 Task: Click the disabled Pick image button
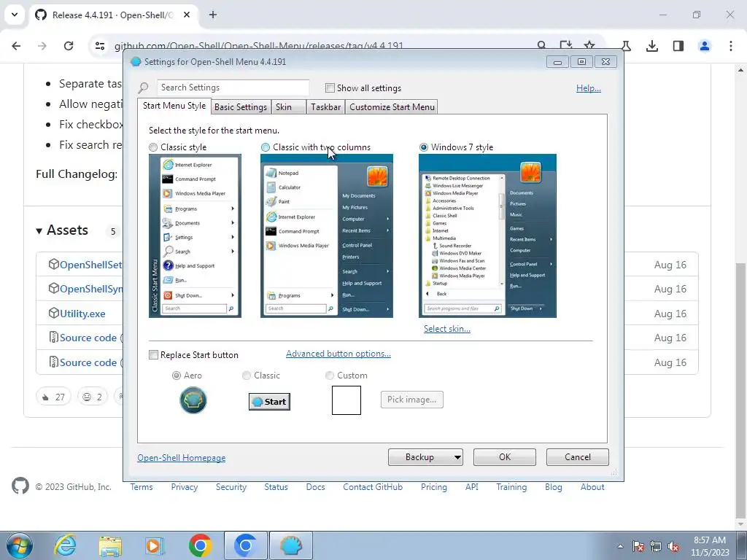[411, 400]
